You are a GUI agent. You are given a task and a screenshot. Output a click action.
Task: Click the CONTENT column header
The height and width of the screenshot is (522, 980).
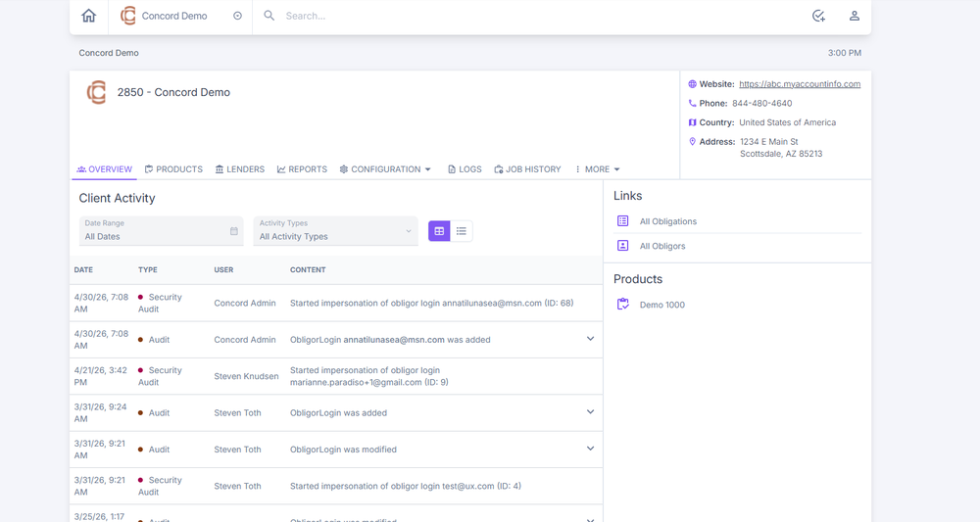(308, 269)
